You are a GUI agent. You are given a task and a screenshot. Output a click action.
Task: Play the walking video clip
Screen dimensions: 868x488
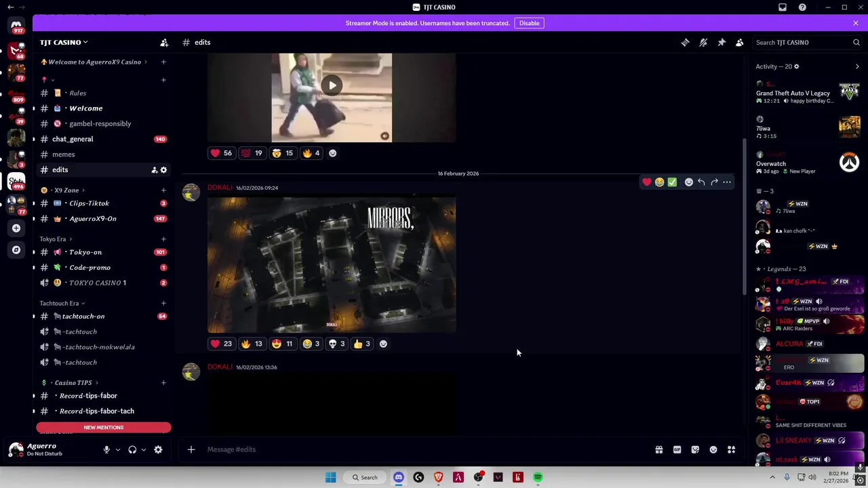332,85
